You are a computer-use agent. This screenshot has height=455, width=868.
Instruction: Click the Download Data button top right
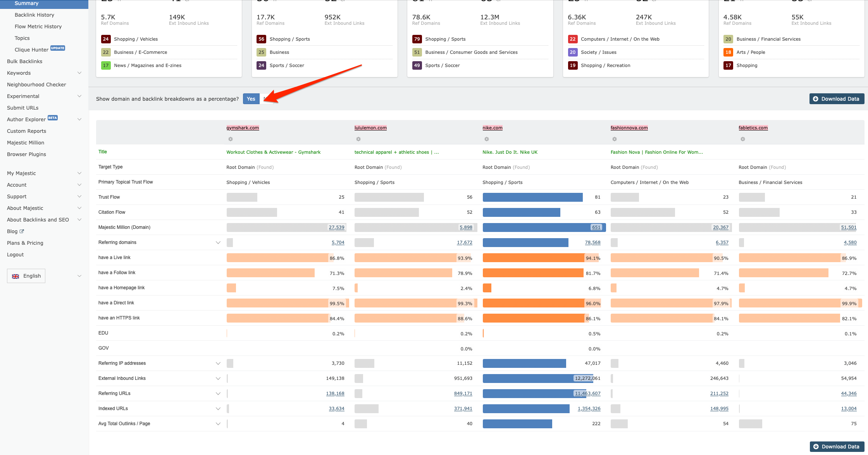coord(834,99)
